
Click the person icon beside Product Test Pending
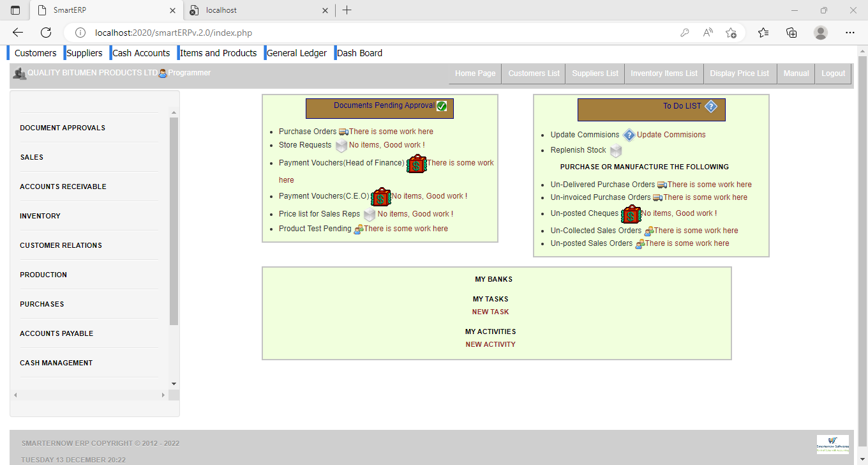tap(358, 229)
